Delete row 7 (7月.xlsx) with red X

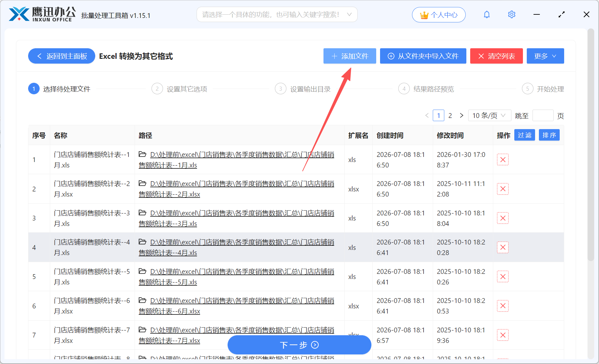pos(502,335)
